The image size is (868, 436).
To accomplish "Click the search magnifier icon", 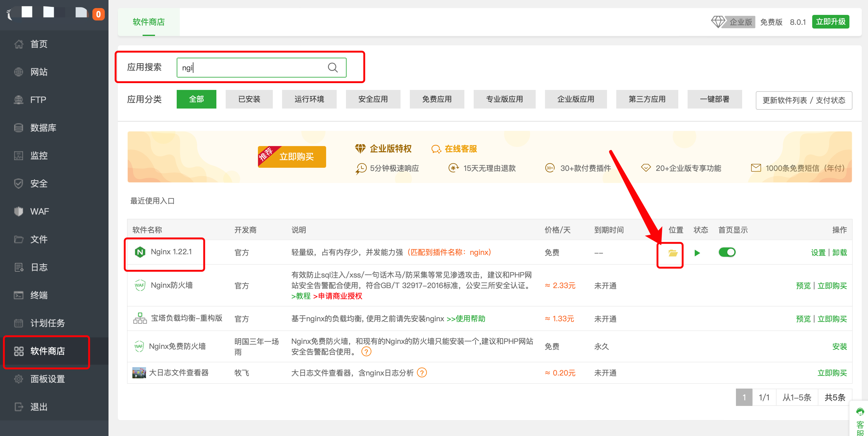I will tap(333, 67).
